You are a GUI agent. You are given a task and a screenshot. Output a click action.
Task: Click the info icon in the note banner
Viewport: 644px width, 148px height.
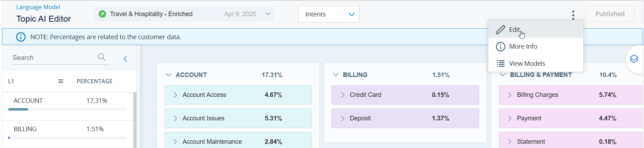point(21,37)
